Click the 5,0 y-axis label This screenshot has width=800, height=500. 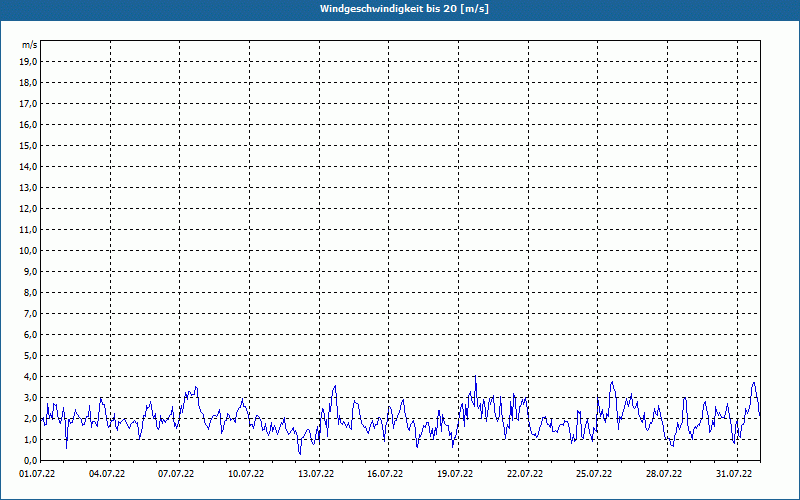tap(29, 356)
